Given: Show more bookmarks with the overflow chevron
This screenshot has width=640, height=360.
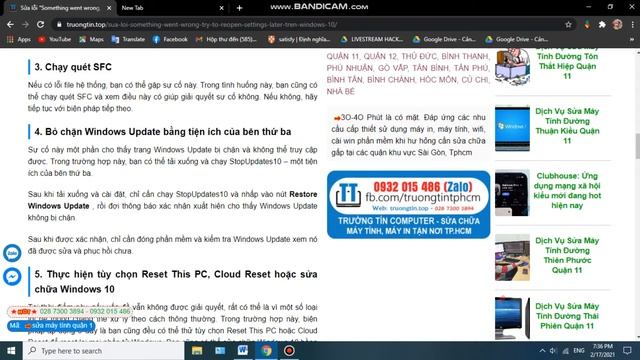Looking at the screenshot, I should (x=632, y=40).
